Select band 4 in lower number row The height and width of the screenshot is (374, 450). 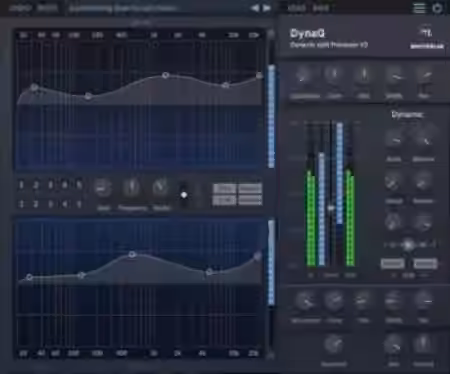tap(65, 204)
